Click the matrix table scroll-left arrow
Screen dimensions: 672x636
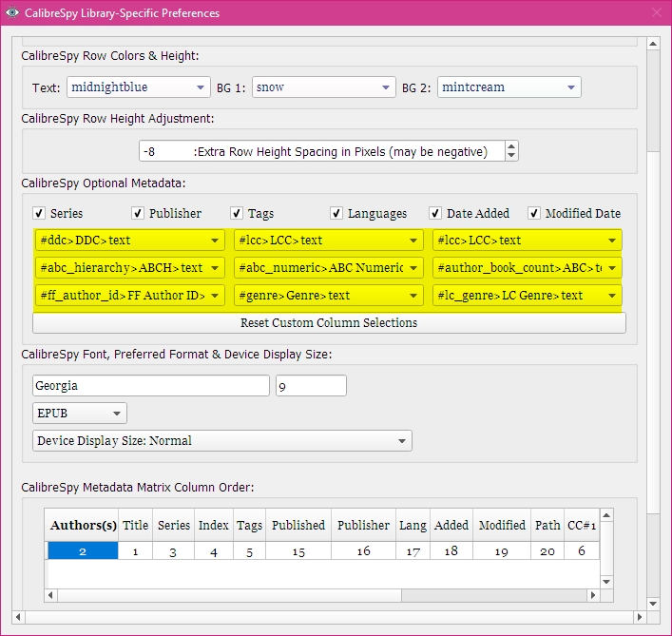pyautogui.click(x=50, y=595)
